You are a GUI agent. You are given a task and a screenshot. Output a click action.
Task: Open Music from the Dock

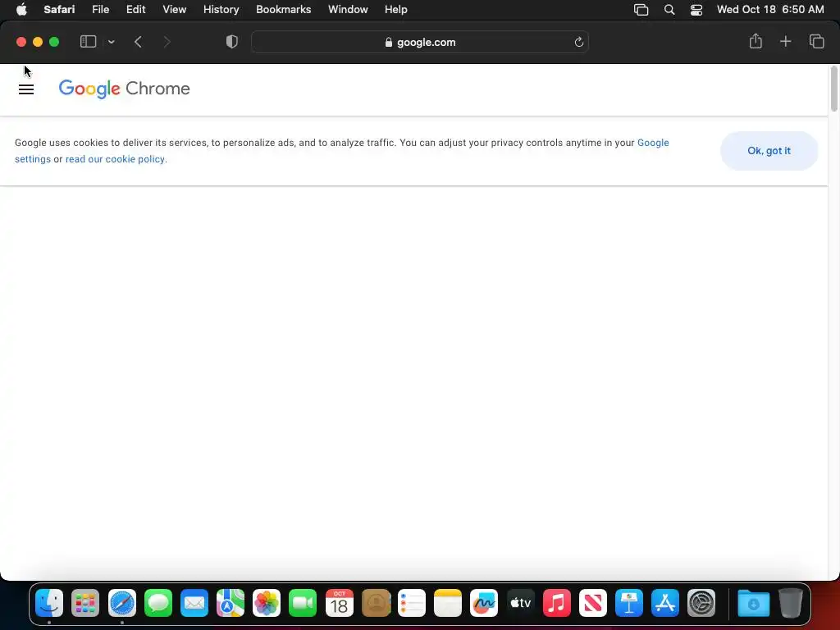(557, 603)
